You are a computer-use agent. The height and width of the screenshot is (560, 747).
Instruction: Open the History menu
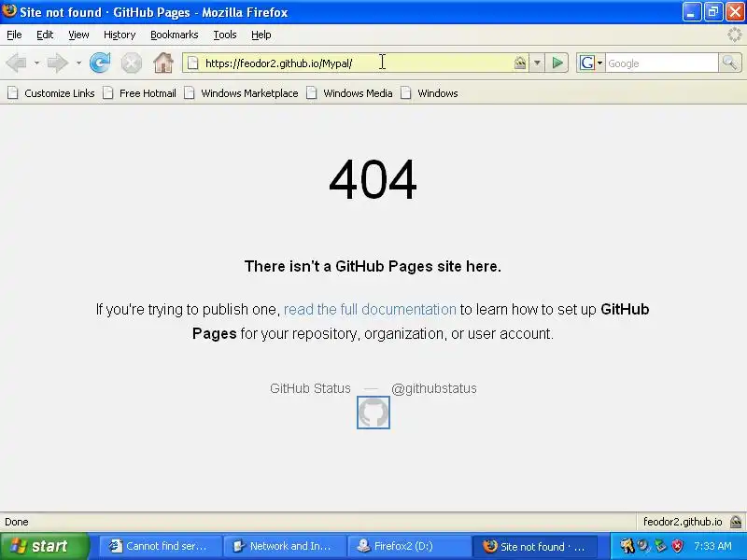click(x=120, y=35)
